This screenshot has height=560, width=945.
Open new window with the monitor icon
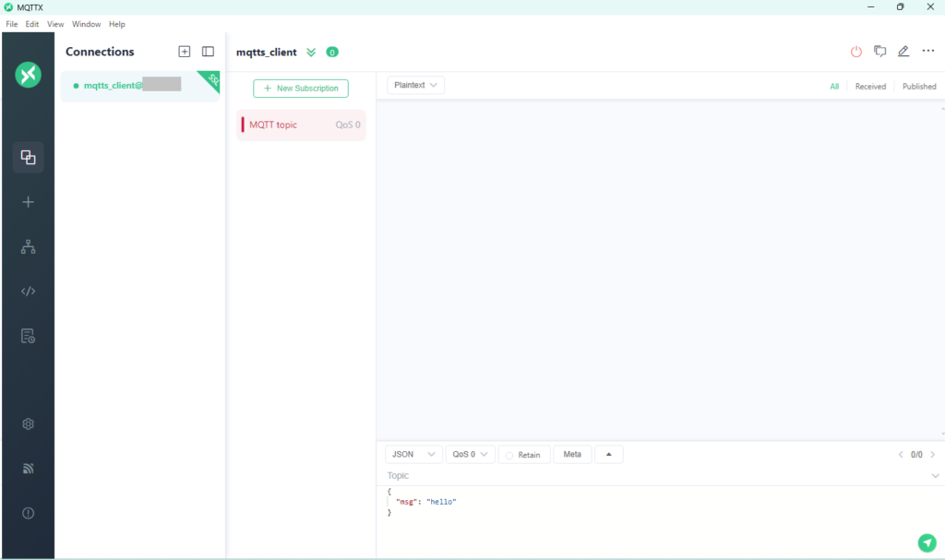(880, 52)
